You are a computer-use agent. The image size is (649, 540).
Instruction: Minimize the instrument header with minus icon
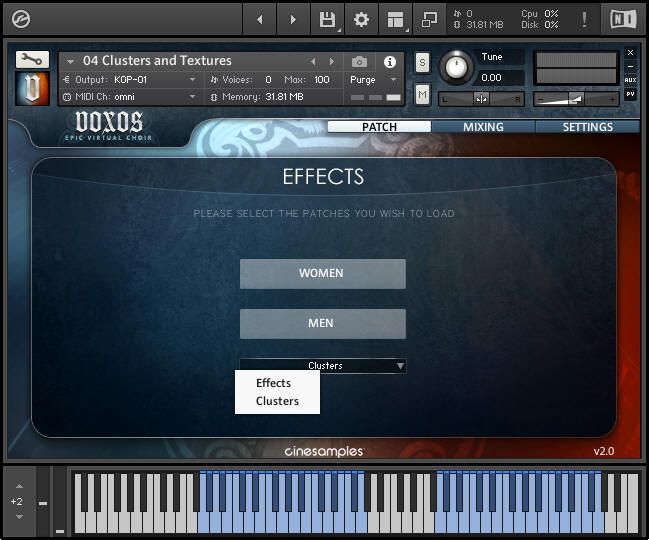coord(630,66)
